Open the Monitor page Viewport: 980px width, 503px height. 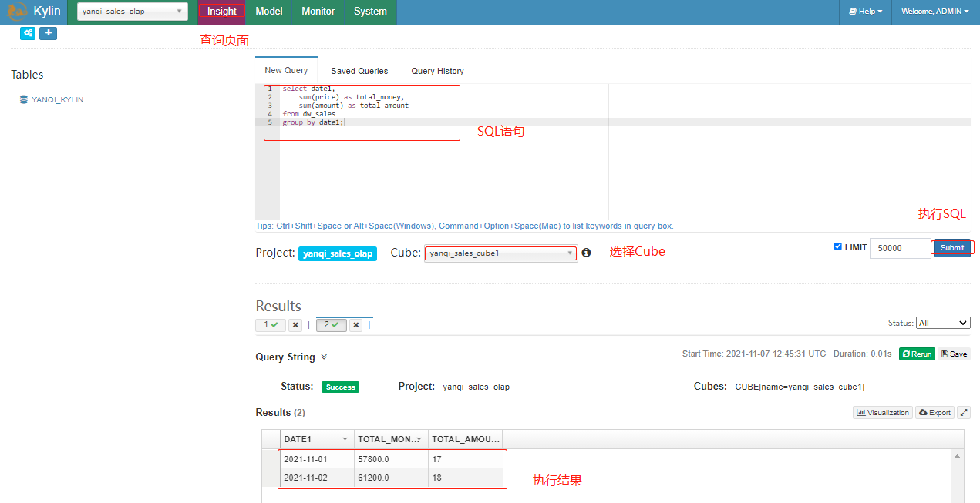coord(318,12)
